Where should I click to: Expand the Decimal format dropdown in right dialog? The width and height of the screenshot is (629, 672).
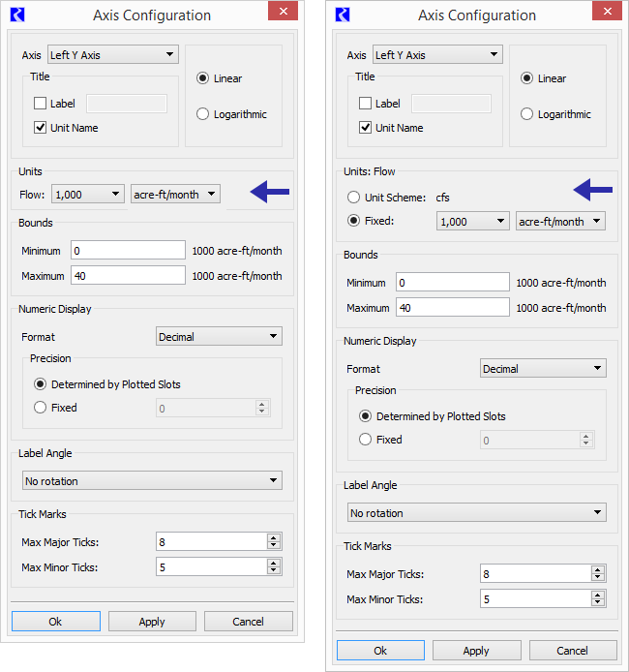543,369
